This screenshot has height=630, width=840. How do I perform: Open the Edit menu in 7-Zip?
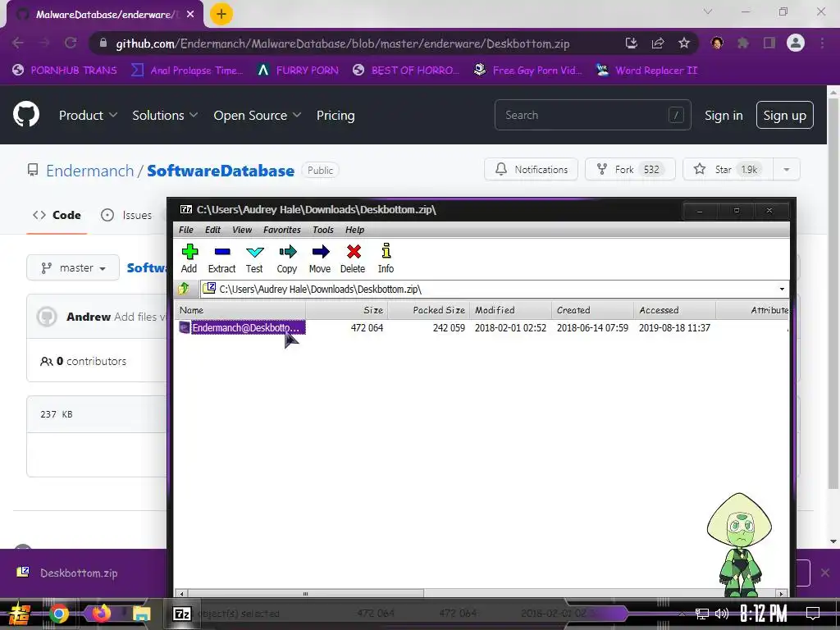[x=212, y=230]
